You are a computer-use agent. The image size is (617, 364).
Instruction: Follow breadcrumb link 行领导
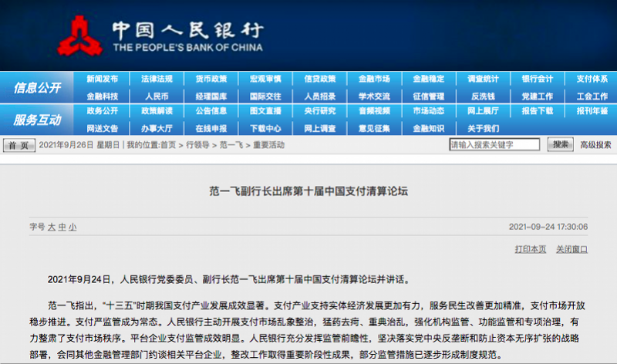coord(197,145)
